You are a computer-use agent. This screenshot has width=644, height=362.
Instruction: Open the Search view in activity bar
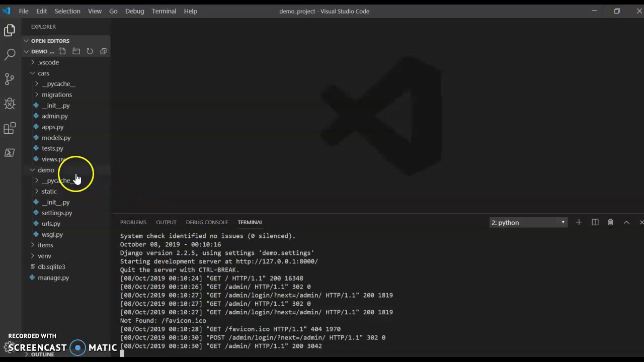pos(10,55)
